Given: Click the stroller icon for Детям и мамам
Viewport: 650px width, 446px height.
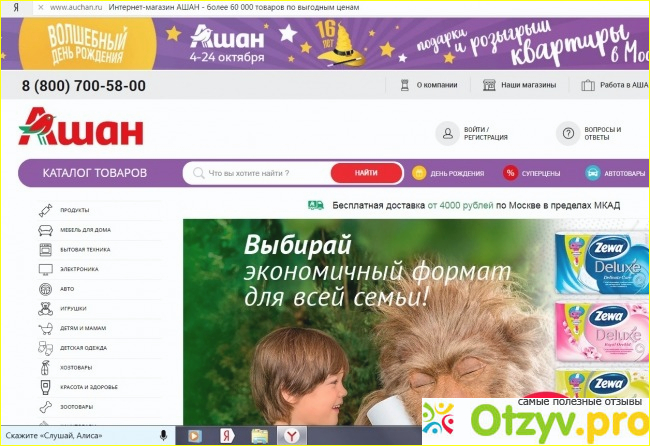Looking at the screenshot, I should [x=46, y=328].
